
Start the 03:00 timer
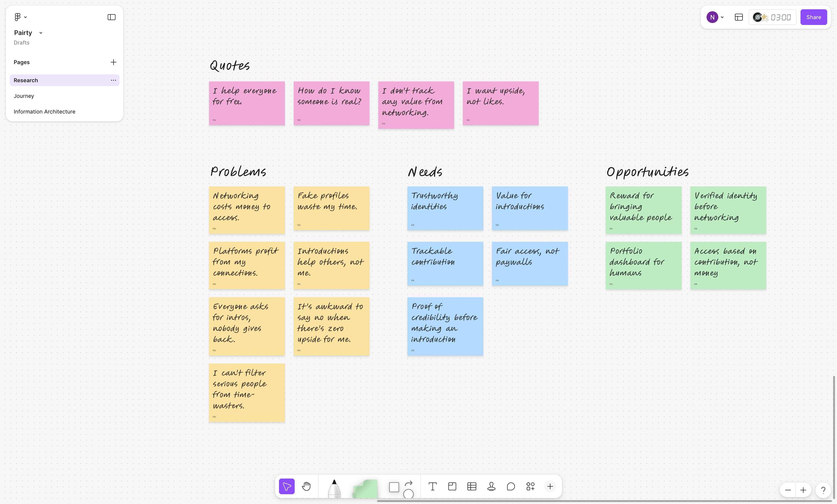(780, 17)
